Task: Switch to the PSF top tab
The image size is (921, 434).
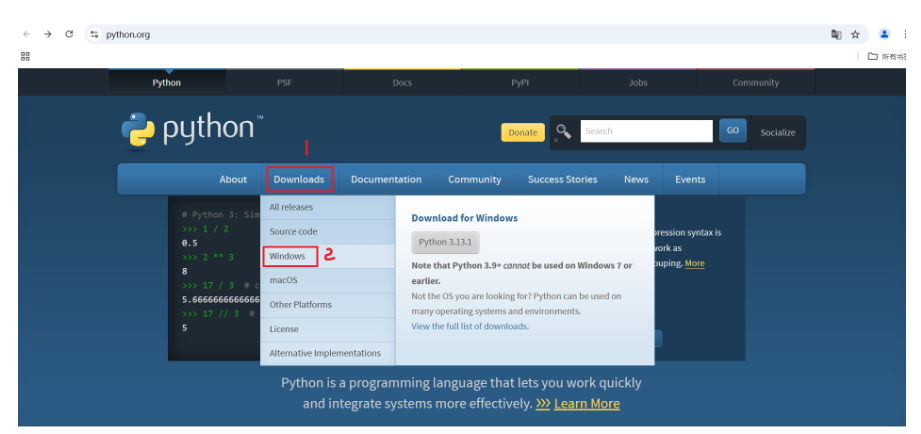Action: (x=284, y=83)
